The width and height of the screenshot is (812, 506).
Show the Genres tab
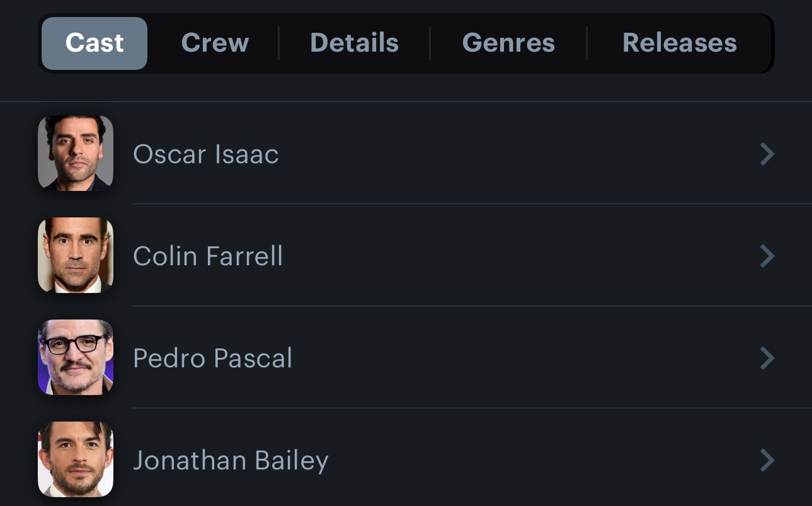point(508,43)
